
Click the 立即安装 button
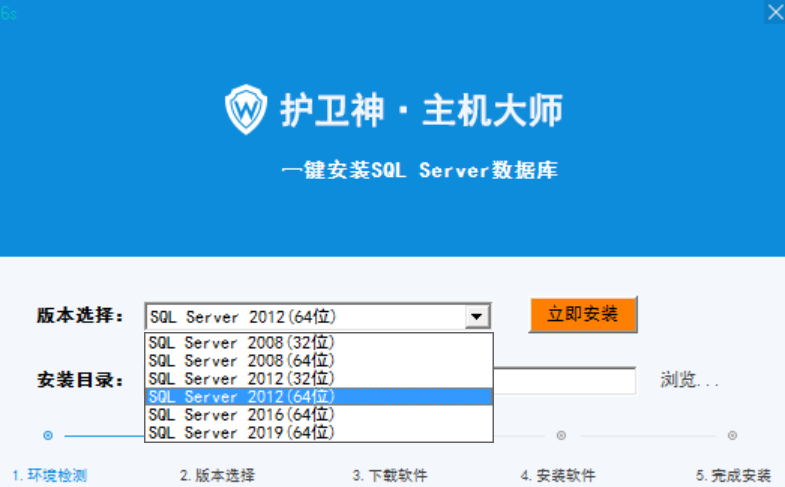tap(583, 314)
